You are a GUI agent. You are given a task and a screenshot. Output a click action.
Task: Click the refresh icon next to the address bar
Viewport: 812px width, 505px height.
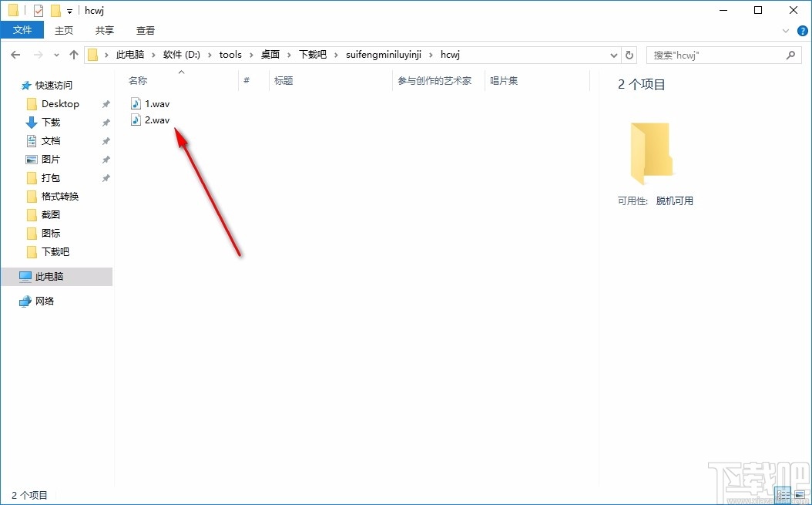point(629,55)
